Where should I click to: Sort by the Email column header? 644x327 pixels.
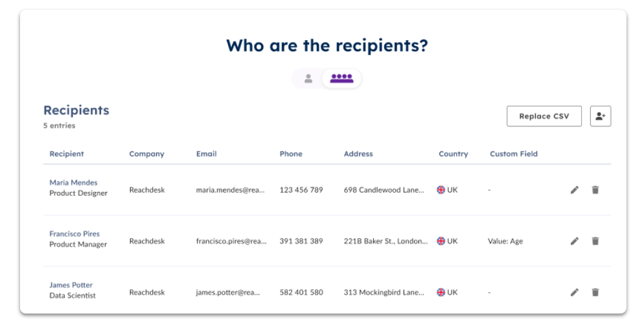coord(206,154)
